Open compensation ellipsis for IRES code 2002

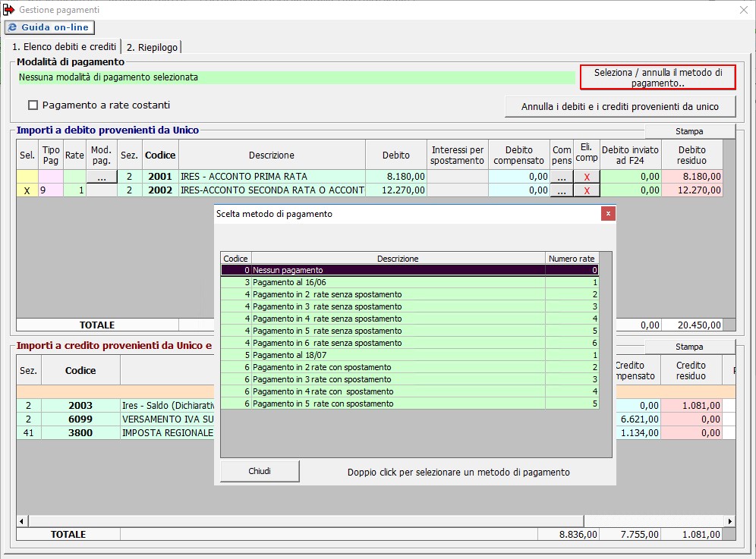click(562, 190)
